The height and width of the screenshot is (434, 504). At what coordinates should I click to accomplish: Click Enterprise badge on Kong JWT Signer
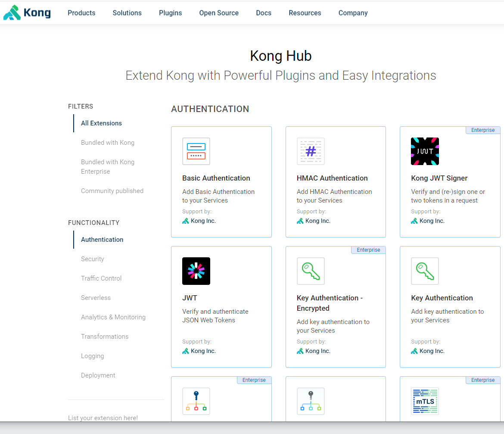[483, 130]
